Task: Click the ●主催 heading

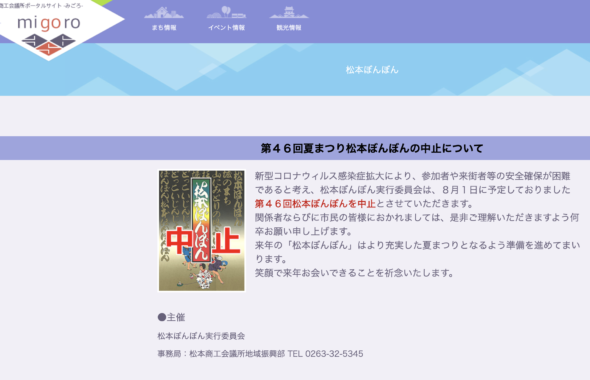Action: (x=171, y=317)
